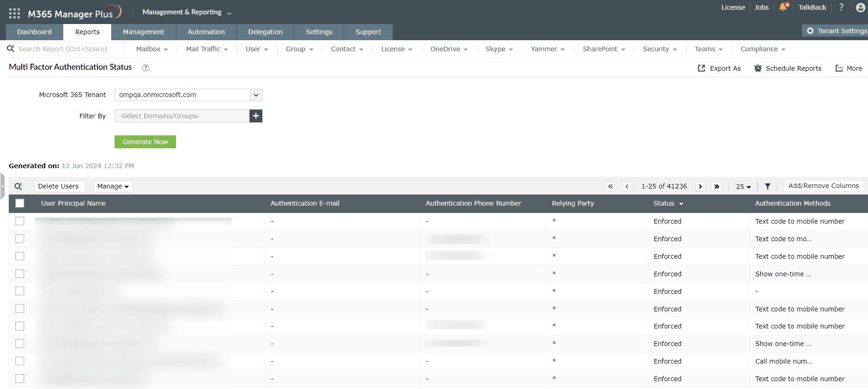Open the License link in the top bar
Viewport: 868px width, 389px height.
pyautogui.click(x=733, y=7)
